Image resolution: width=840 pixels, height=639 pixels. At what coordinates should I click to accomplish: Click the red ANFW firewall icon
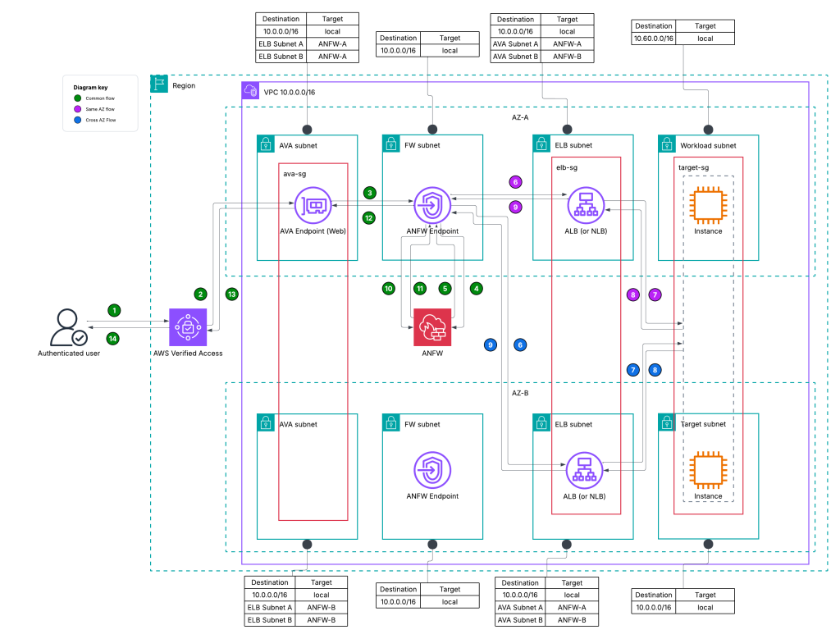(432, 327)
